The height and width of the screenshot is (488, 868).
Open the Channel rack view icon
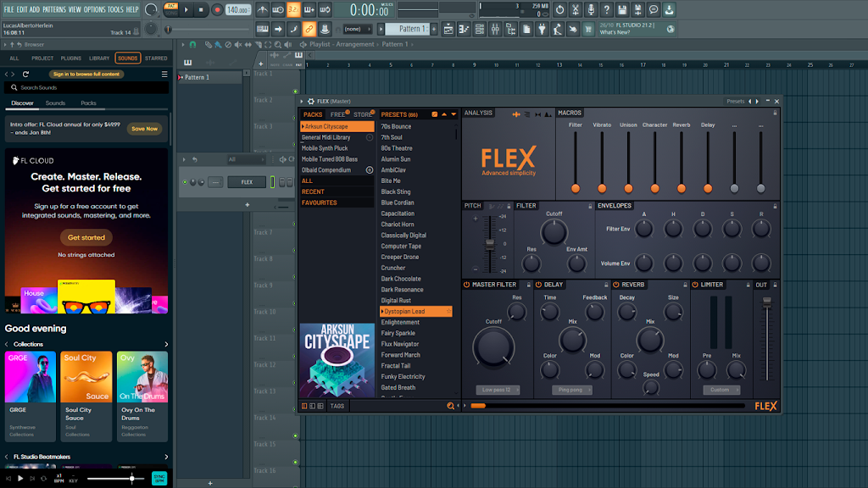[x=480, y=29]
